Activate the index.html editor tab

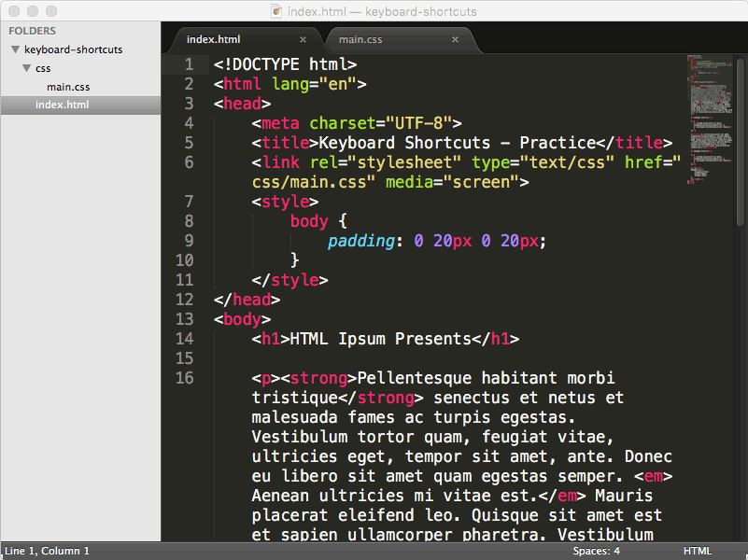(214, 39)
